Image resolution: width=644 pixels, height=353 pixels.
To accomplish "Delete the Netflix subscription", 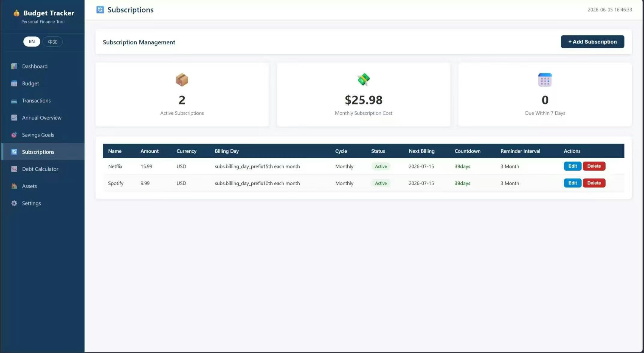I will pos(594,166).
